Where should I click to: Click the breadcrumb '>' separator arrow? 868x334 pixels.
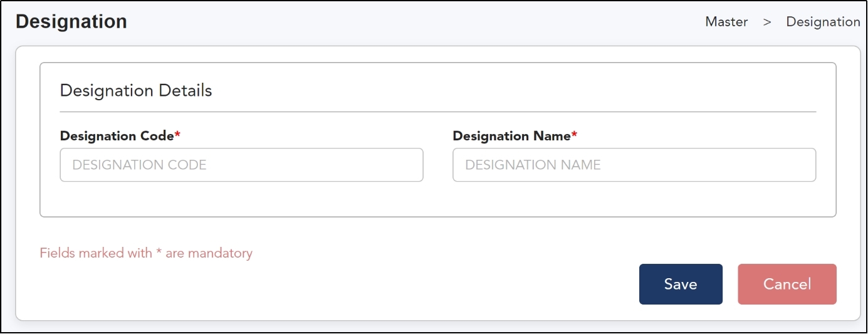click(x=766, y=22)
